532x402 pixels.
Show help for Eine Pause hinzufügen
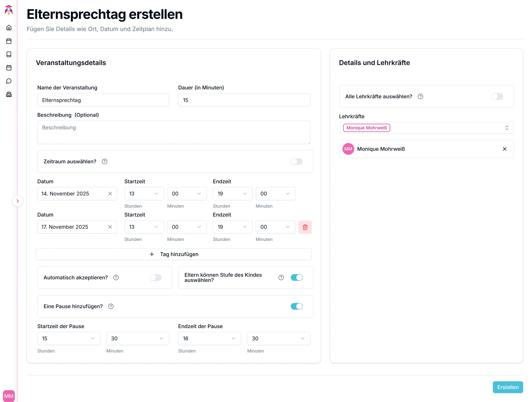111,306
